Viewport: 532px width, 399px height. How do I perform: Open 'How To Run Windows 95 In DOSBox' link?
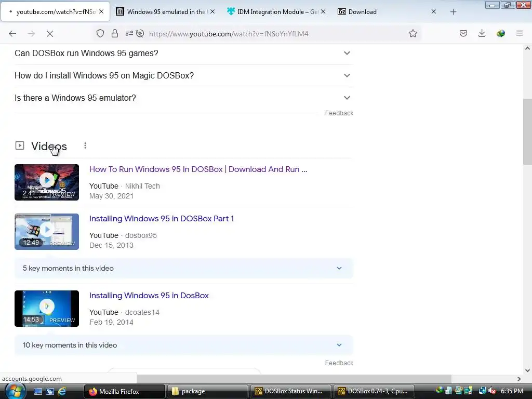coord(198,169)
